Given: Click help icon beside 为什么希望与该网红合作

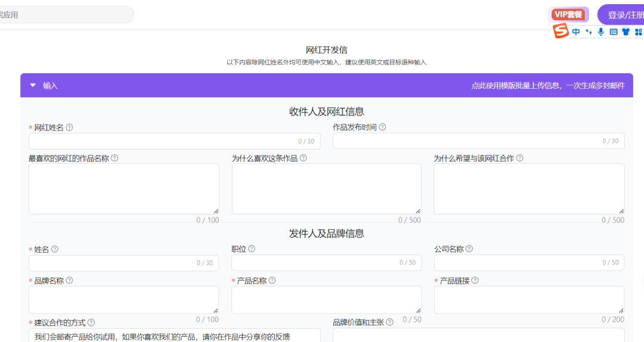Looking at the screenshot, I should pyautogui.click(x=519, y=158).
